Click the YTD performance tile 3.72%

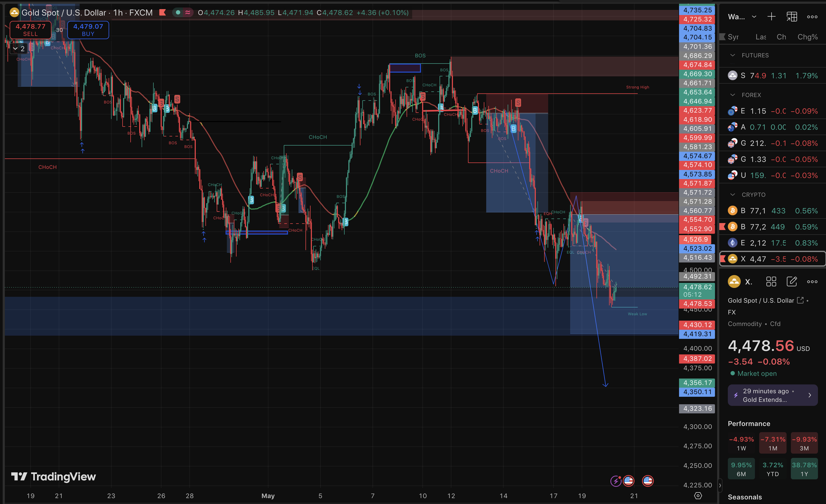coord(773,469)
